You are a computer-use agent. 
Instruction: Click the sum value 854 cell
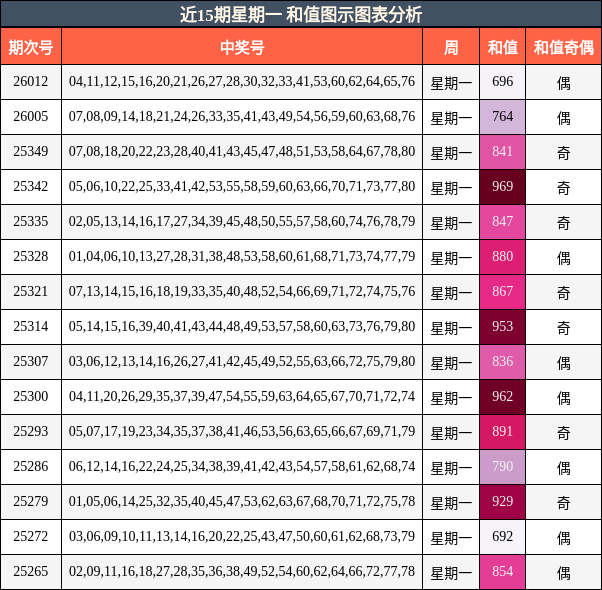point(503,571)
